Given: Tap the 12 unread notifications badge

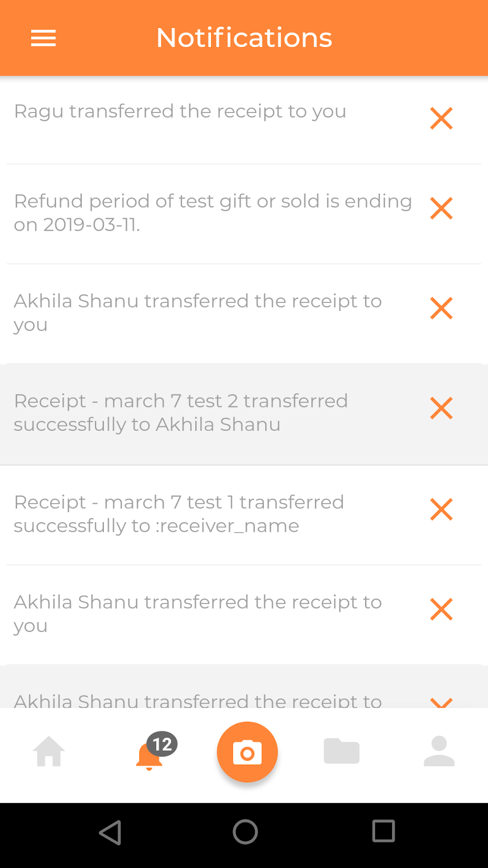Looking at the screenshot, I should point(162,744).
